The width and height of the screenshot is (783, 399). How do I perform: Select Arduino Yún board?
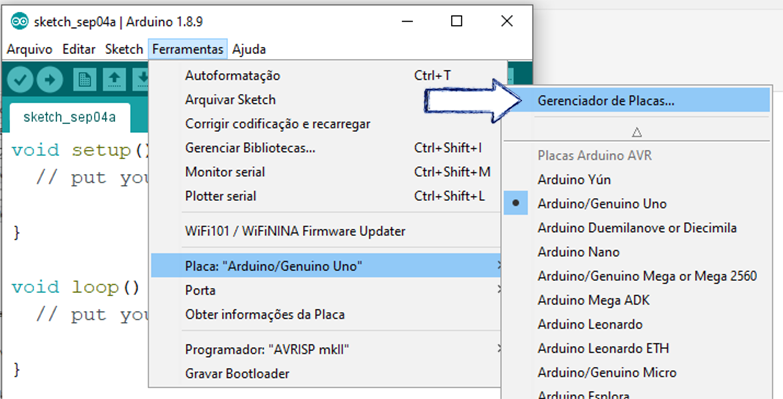[637, 179]
